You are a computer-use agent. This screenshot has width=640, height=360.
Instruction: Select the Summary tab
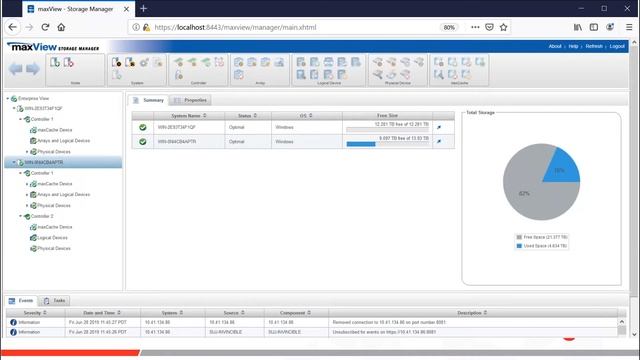click(x=148, y=100)
